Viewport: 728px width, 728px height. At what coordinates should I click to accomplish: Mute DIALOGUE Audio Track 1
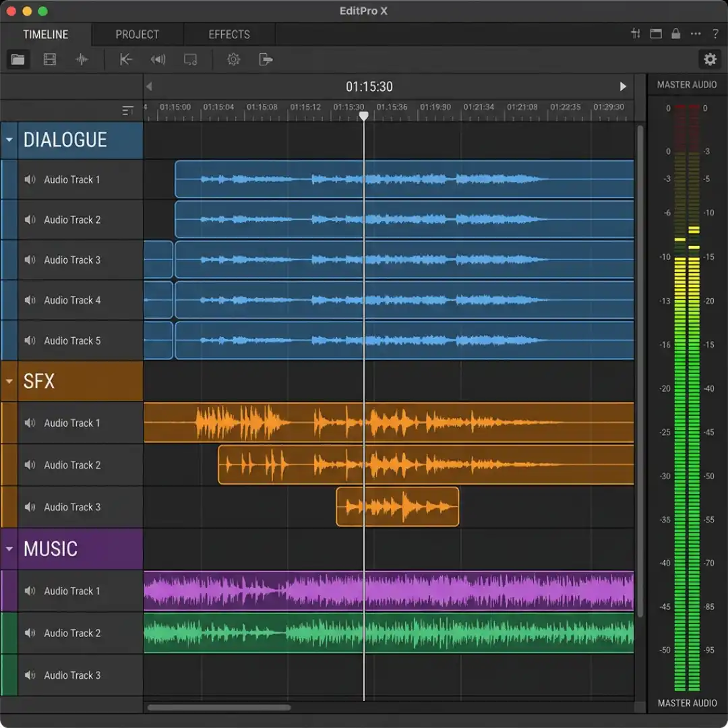coord(30,179)
